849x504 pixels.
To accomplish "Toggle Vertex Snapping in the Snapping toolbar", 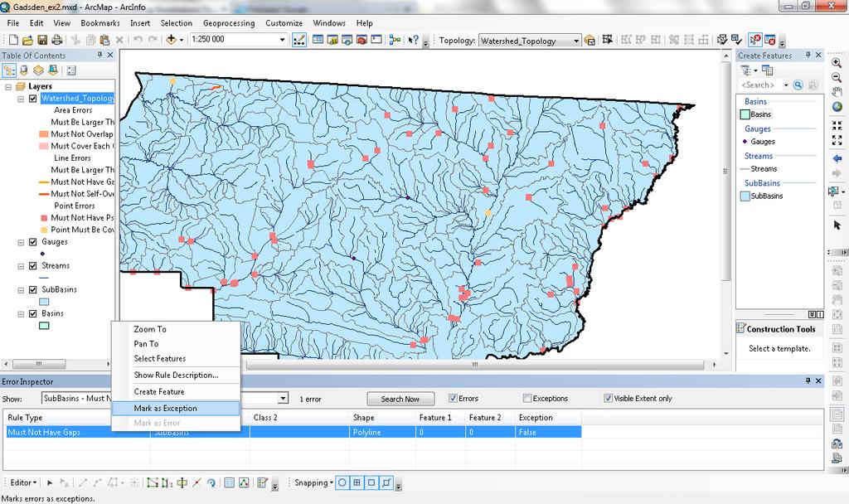I will [x=371, y=482].
